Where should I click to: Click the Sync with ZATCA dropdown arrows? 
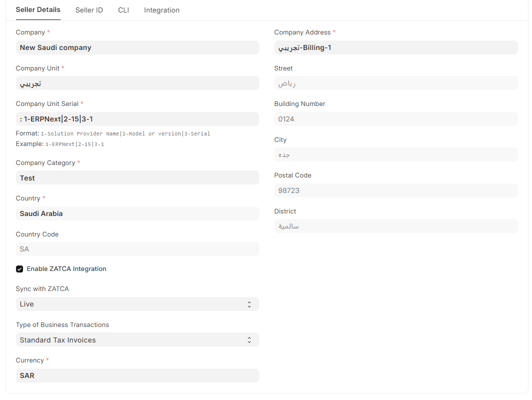tap(249, 304)
